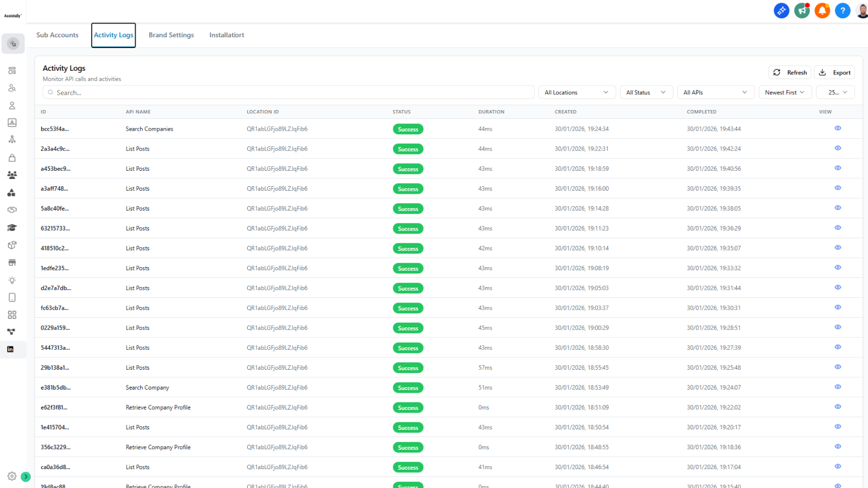Image resolution: width=868 pixels, height=488 pixels.
Task: Open the handshake icon in the sidebar
Action: [x=12, y=210]
